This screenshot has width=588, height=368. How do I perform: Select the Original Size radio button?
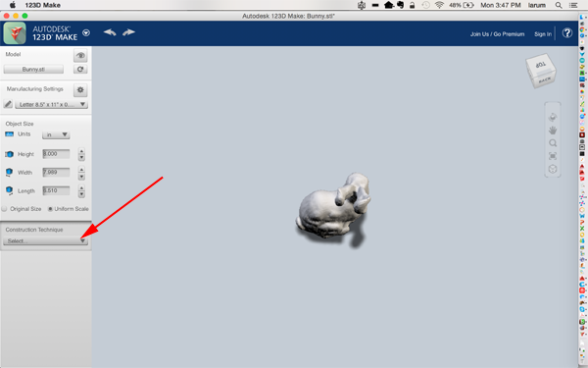(x=4, y=209)
